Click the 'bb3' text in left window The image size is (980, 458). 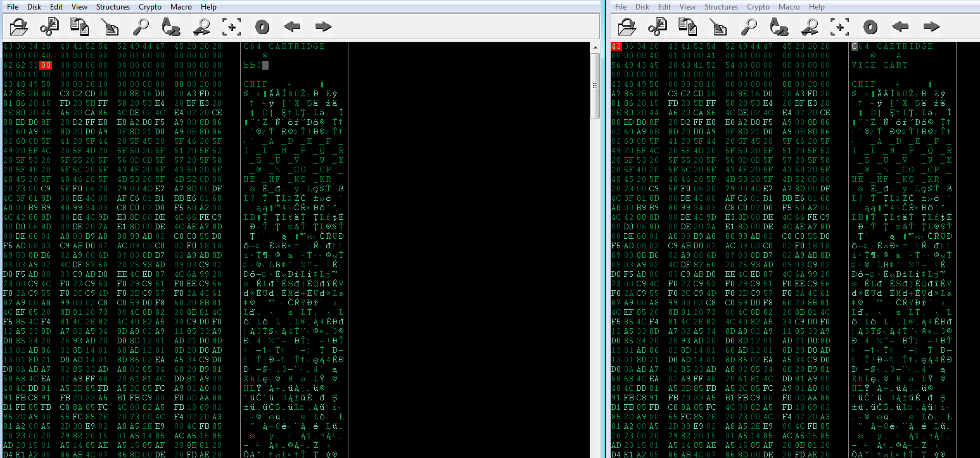click(253, 65)
